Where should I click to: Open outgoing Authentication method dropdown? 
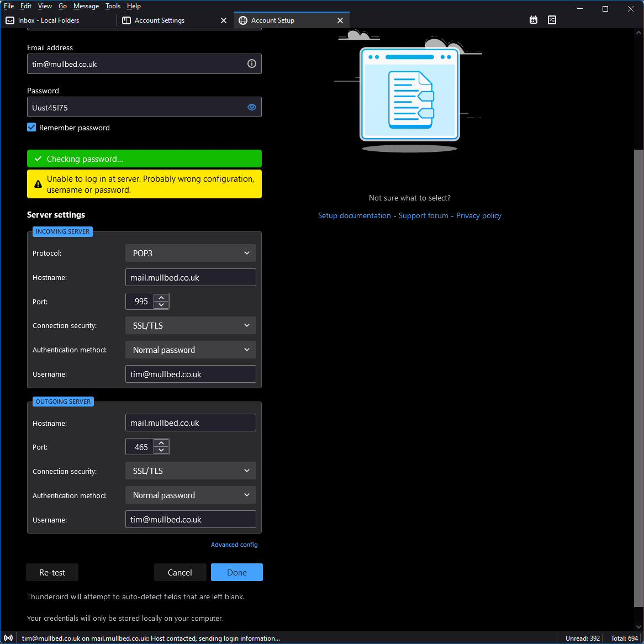(x=191, y=495)
